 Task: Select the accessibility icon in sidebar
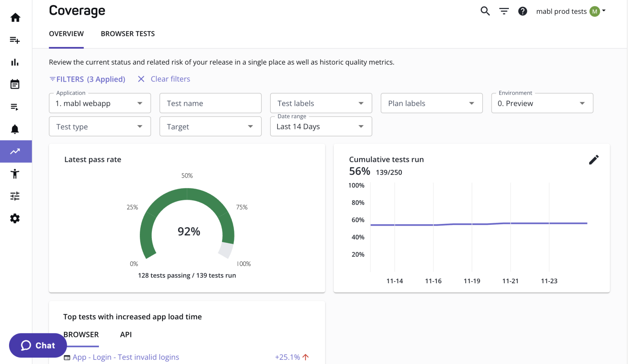[15, 174]
